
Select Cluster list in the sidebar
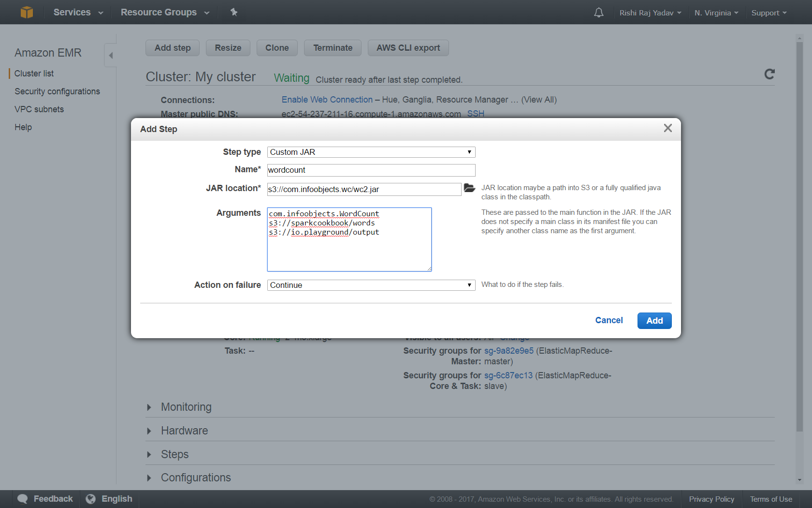pyautogui.click(x=34, y=74)
